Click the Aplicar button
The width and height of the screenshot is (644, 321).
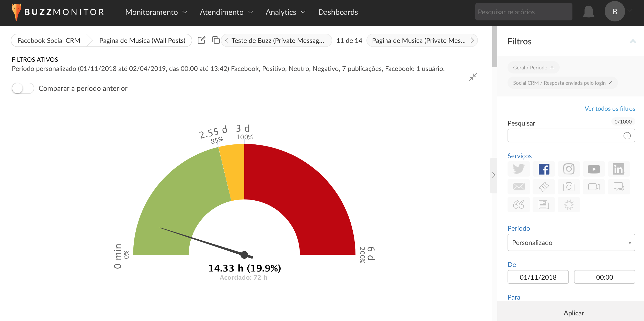point(573,313)
